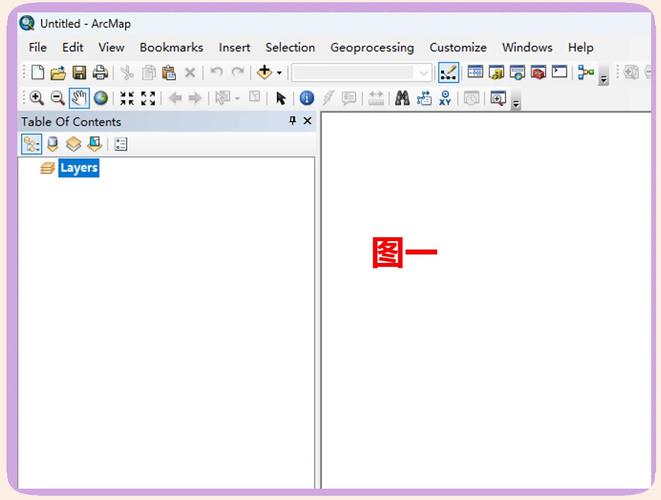Click the Add Data plus icon
This screenshot has height=500, width=661.
coord(264,73)
